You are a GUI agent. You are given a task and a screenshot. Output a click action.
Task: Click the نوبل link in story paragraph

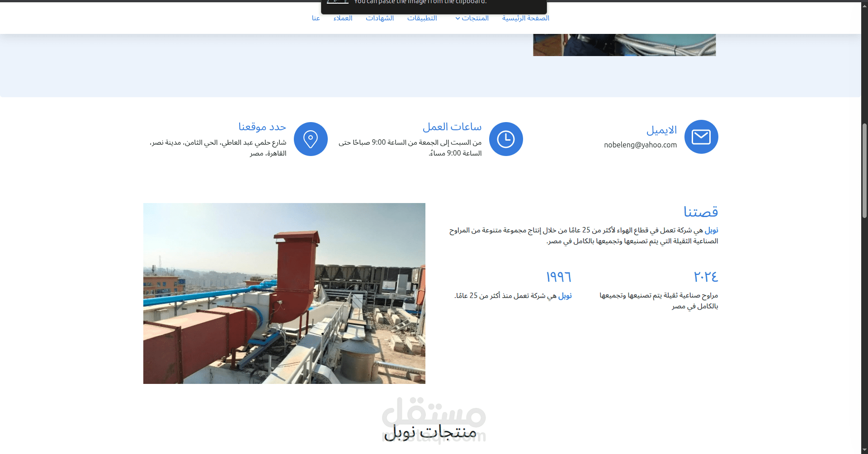[x=712, y=230]
